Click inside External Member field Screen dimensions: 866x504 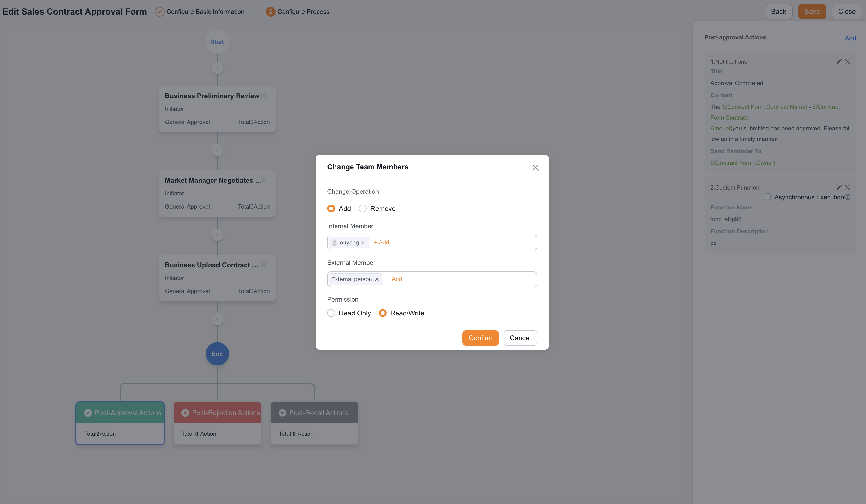coord(432,279)
